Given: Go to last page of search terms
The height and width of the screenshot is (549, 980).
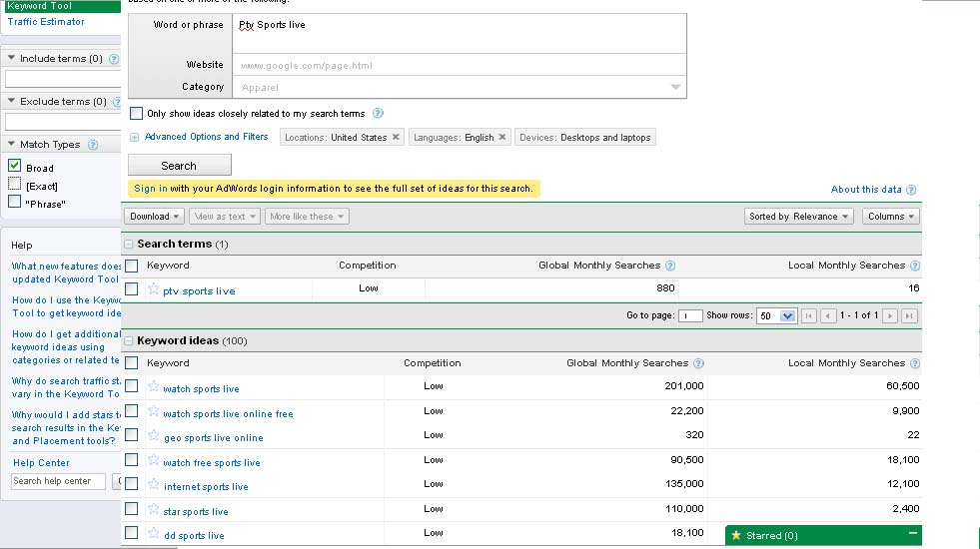Looking at the screenshot, I should [909, 315].
